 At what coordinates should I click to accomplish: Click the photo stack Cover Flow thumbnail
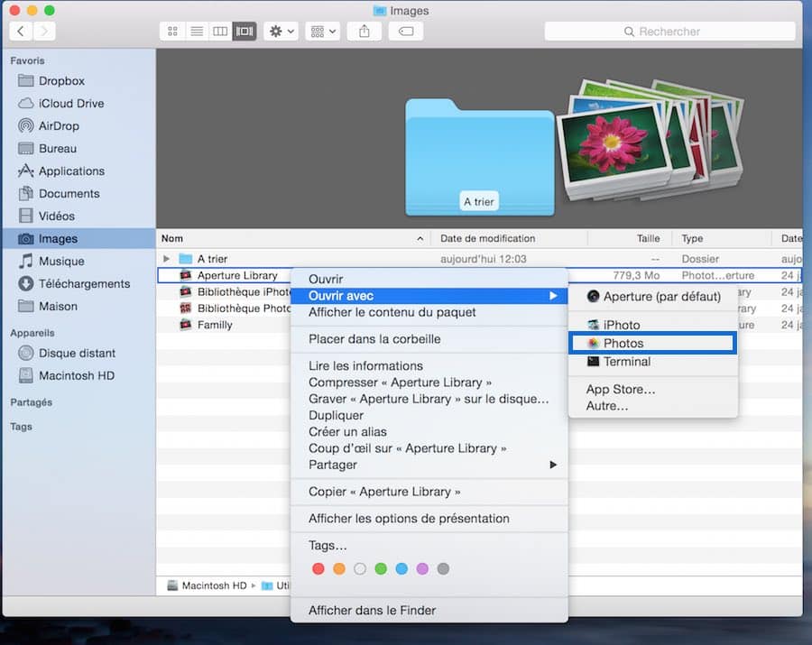click(650, 140)
